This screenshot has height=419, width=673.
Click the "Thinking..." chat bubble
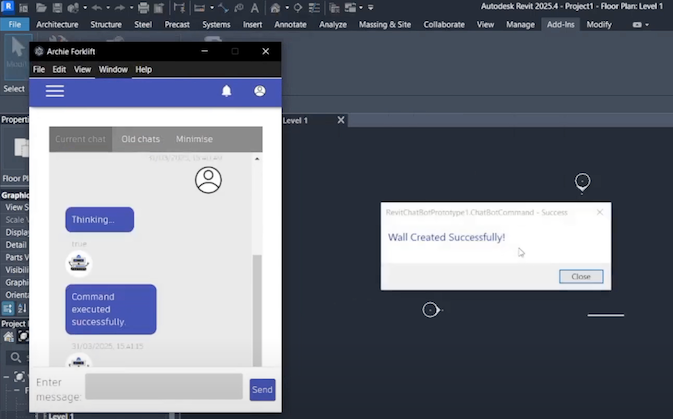[x=100, y=219]
